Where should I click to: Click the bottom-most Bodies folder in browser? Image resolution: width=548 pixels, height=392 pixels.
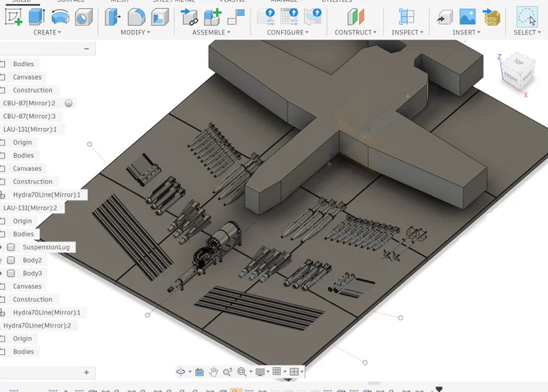[x=23, y=352]
